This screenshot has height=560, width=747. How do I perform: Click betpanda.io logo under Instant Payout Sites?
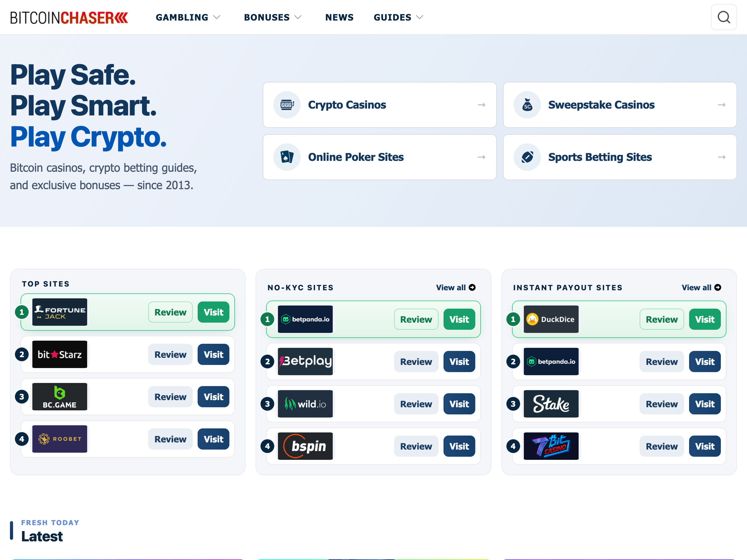point(551,362)
